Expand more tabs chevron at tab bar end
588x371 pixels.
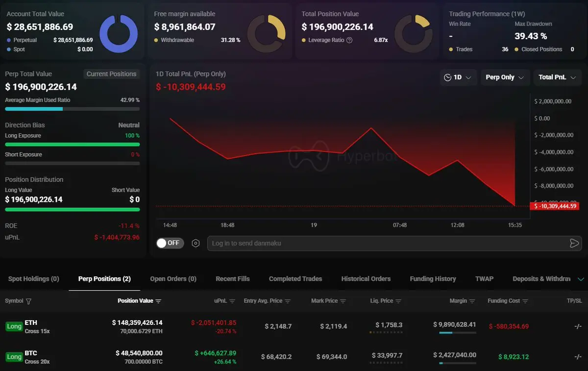tap(581, 279)
